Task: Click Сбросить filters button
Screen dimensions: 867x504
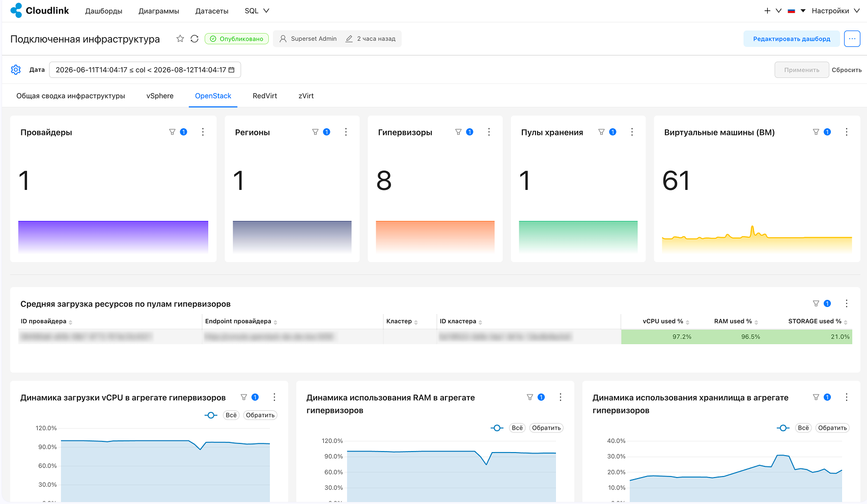Action: [847, 70]
